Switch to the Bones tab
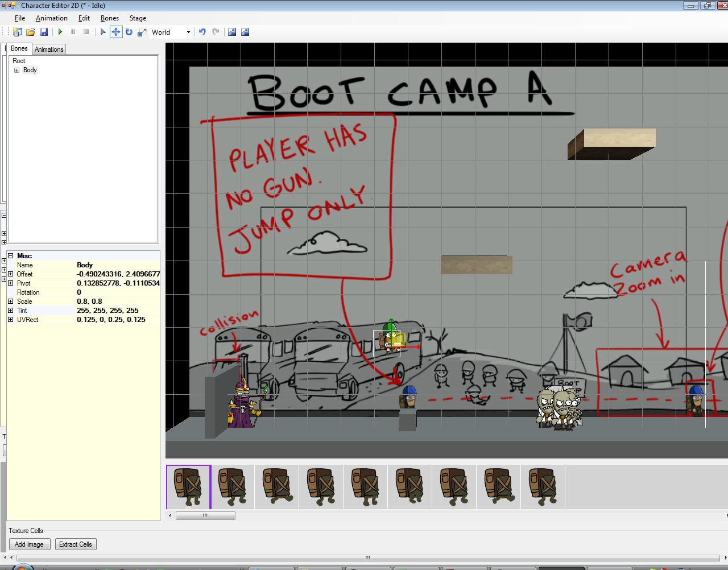 [19, 48]
